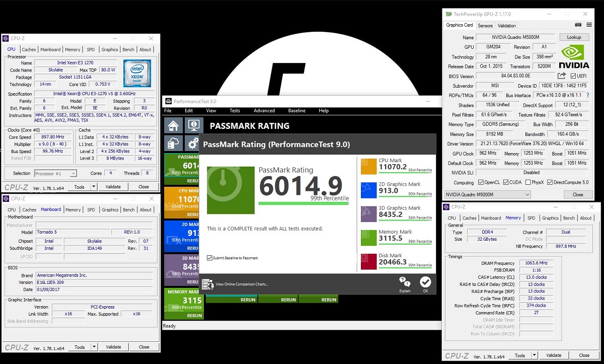The width and height of the screenshot is (604, 364).
Task: Click the gear settings icon in PerformanceTest
Action: (193, 144)
